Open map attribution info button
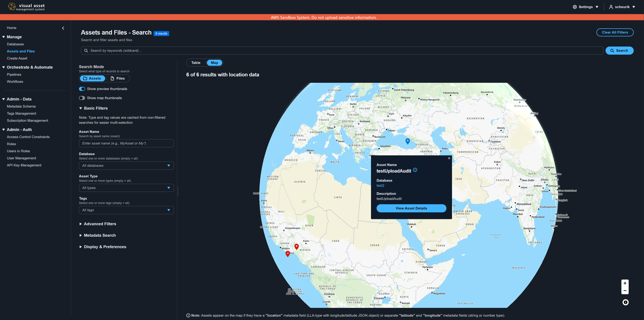This screenshot has width=644, height=320. [x=625, y=302]
